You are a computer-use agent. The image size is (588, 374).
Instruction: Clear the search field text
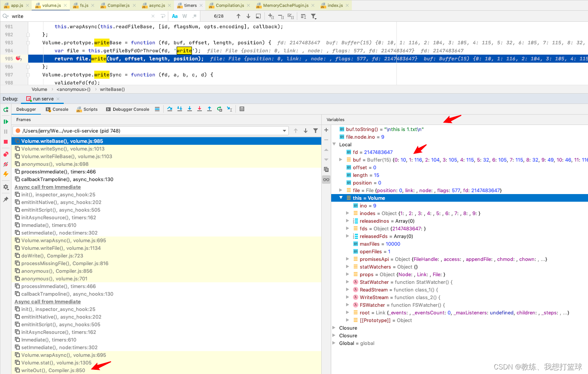(153, 16)
